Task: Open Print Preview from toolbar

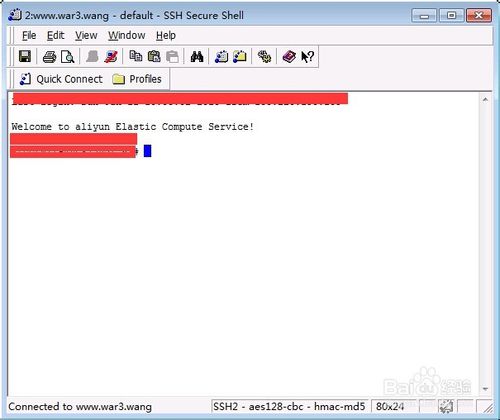Action: pyautogui.click(x=68, y=57)
